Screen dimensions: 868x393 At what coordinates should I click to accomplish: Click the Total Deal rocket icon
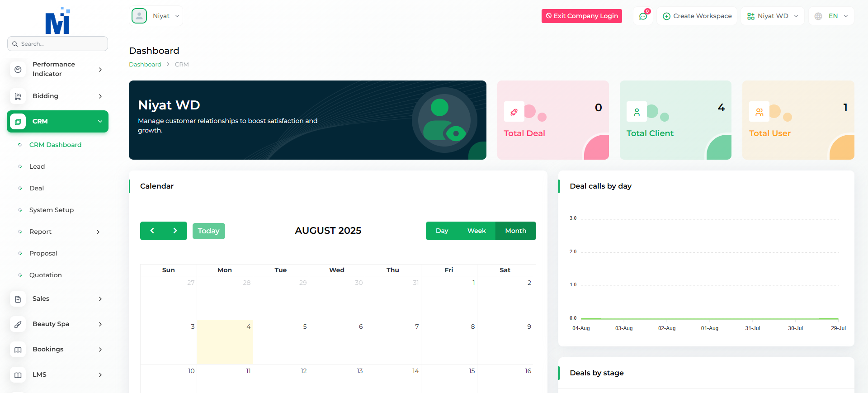click(514, 112)
